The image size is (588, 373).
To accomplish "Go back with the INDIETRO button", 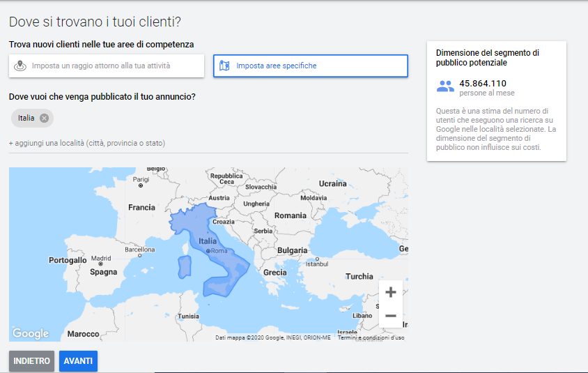I will 31,361.
